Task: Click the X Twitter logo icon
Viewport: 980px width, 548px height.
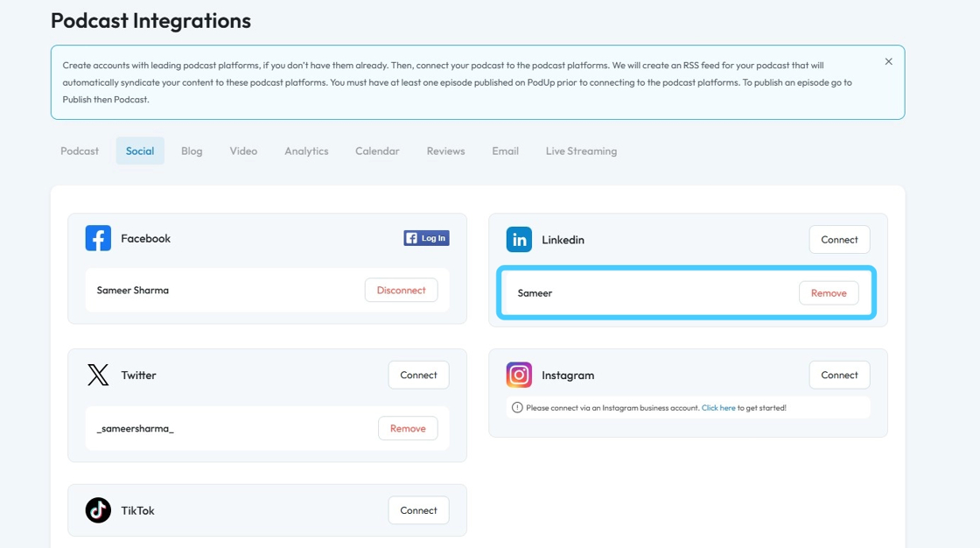Action: pyautogui.click(x=98, y=375)
